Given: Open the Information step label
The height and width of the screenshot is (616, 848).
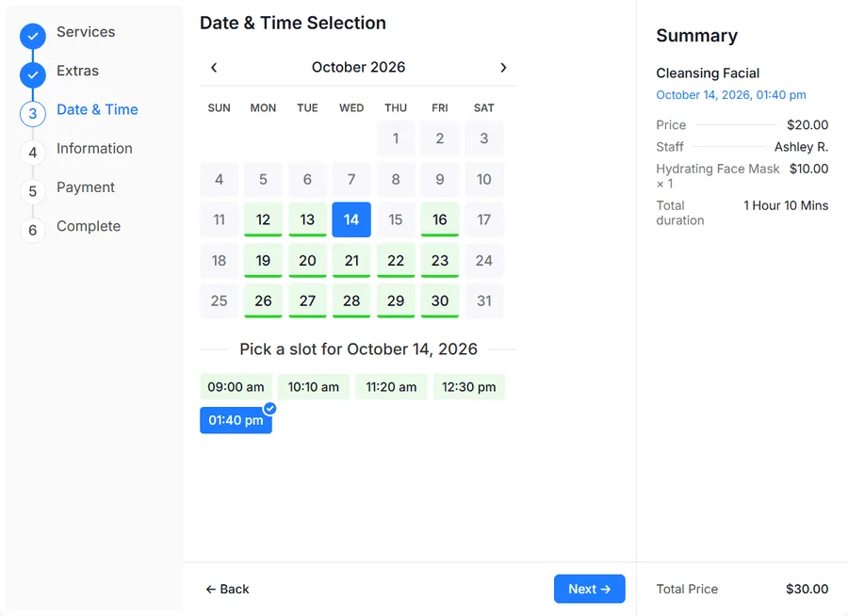Looking at the screenshot, I should (94, 148).
